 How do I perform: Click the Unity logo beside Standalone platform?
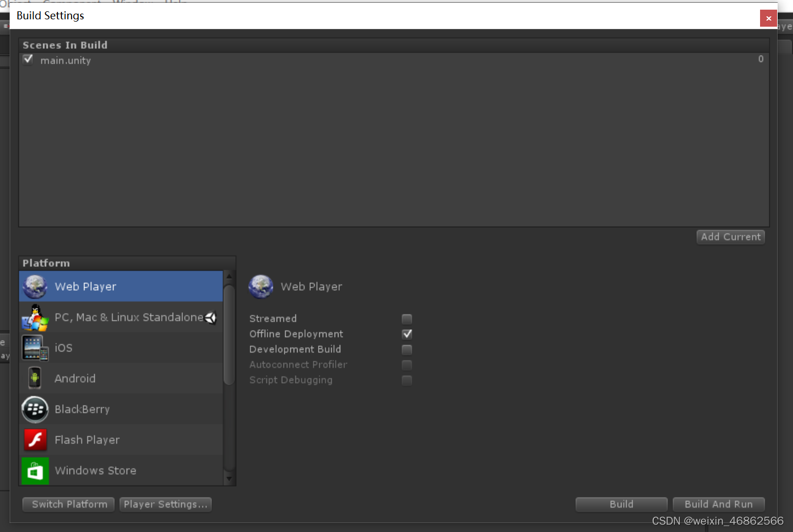click(211, 318)
